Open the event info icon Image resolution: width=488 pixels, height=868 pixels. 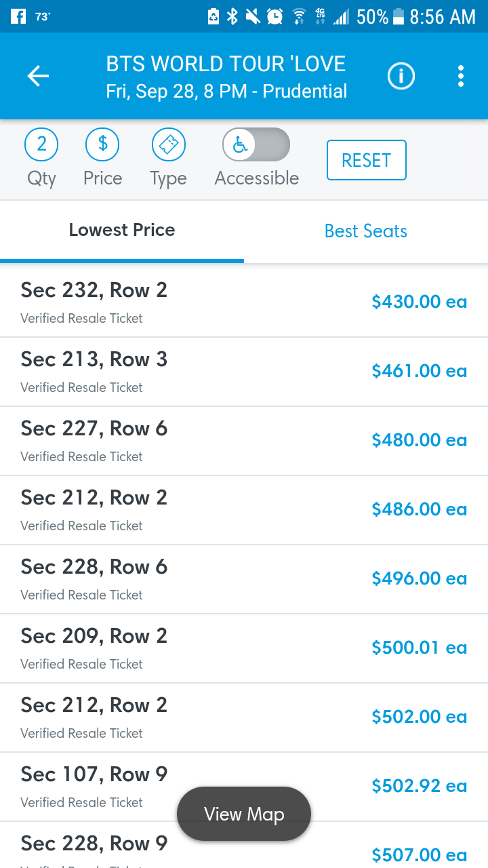pos(401,77)
